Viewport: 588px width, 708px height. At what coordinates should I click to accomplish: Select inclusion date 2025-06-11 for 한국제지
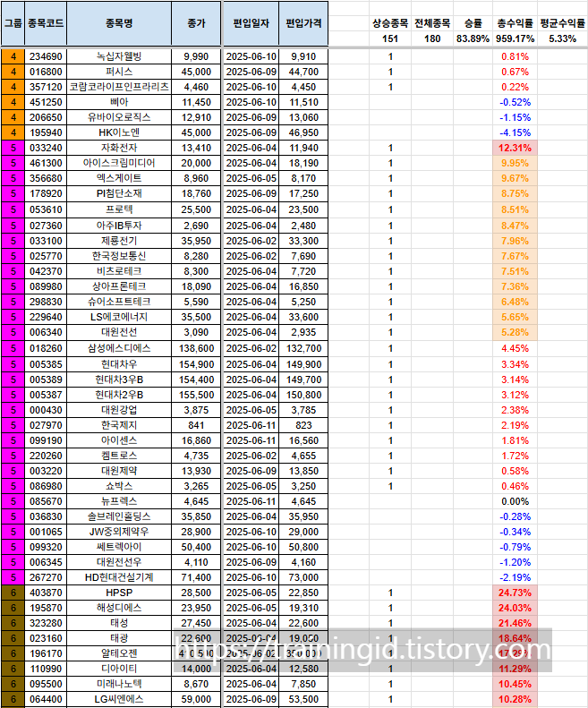pos(251,425)
